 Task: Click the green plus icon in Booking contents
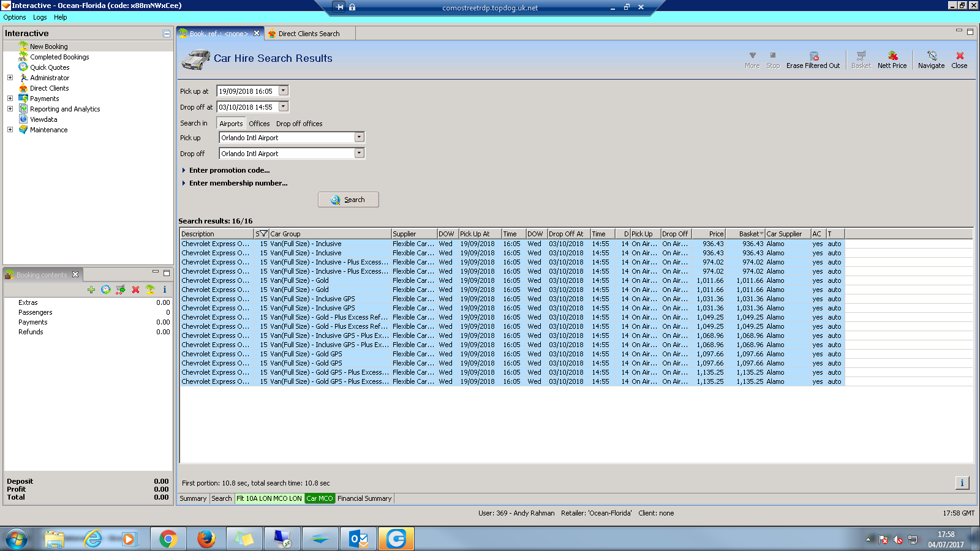click(x=91, y=290)
